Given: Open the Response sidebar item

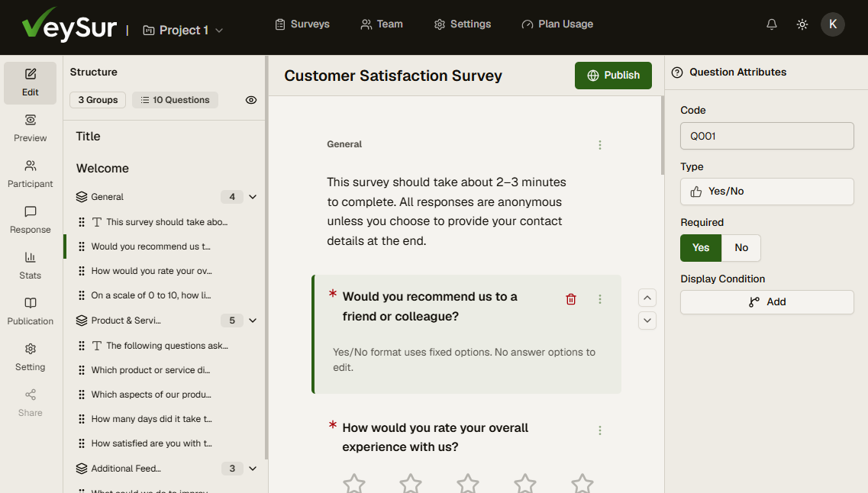Looking at the screenshot, I should tap(30, 221).
